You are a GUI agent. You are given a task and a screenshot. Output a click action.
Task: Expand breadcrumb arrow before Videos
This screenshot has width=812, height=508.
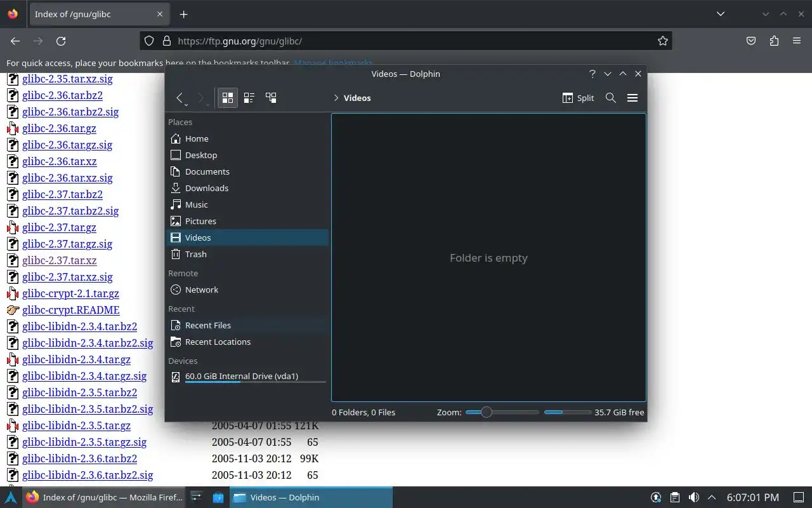coord(336,98)
